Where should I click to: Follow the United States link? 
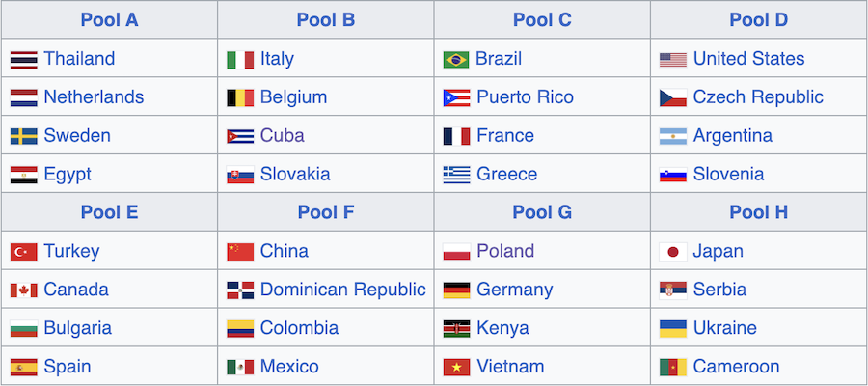pos(748,59)
